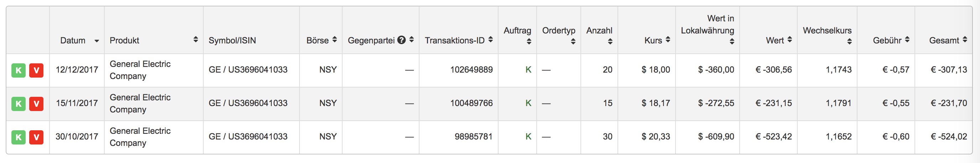Click the Wechselkurs column header
980x163 pixels.
click(x=827, y=30)
